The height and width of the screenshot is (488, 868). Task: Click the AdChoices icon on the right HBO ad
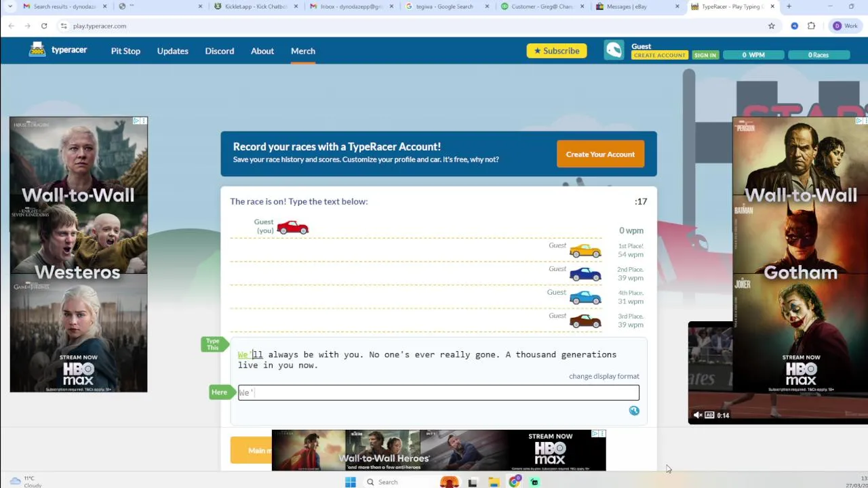click(859, 121)
